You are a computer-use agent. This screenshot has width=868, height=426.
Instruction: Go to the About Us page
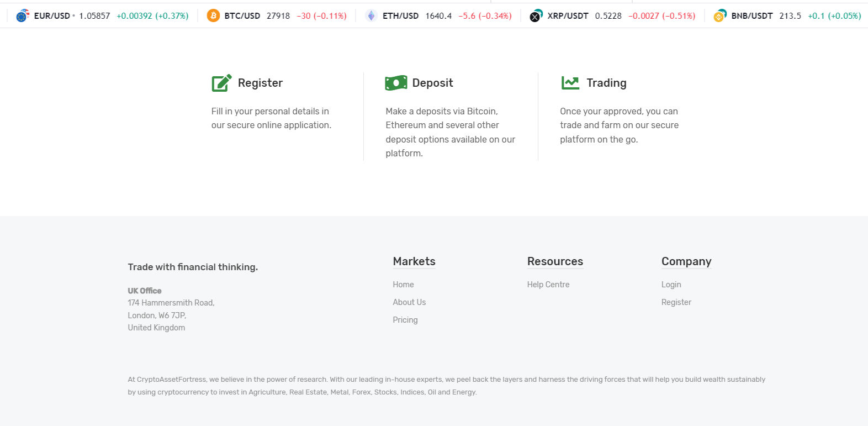click(x=409, y=302)
